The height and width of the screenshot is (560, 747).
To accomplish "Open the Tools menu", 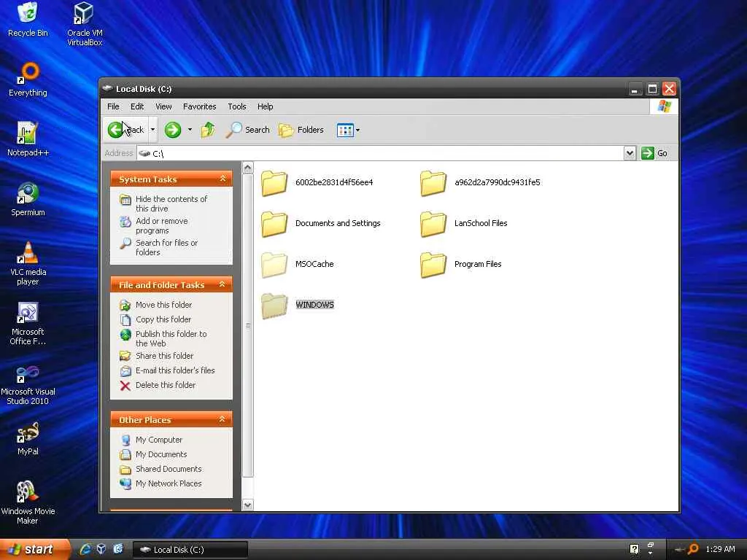I will pyautogui.click(x=237, y=106).
